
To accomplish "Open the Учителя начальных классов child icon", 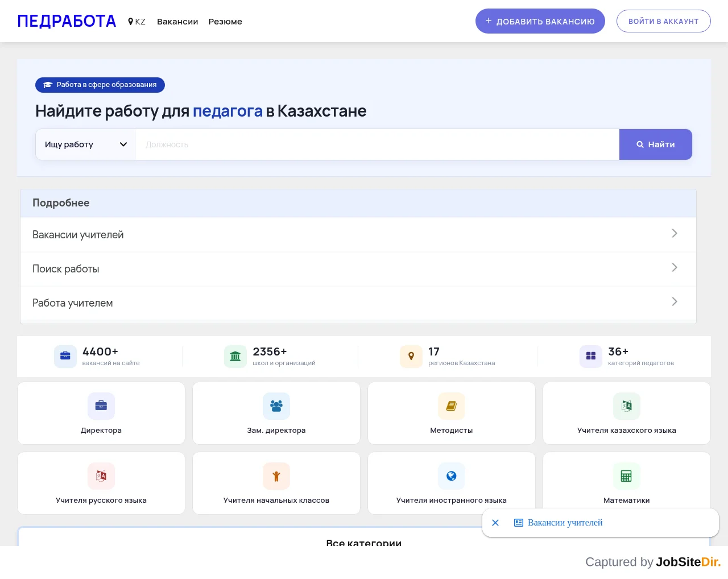I will (276, 476).
